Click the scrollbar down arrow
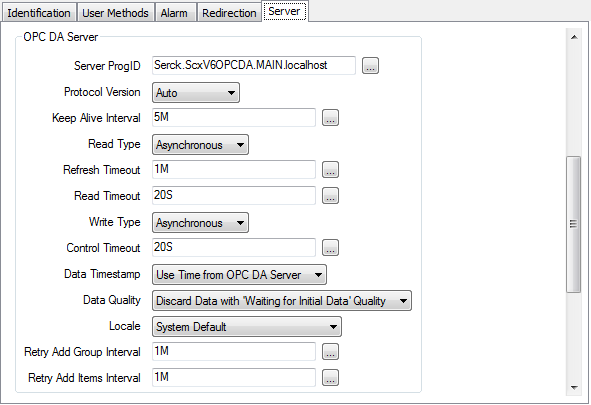The height and width of the screenshot is (405, 591). point(574,387)
